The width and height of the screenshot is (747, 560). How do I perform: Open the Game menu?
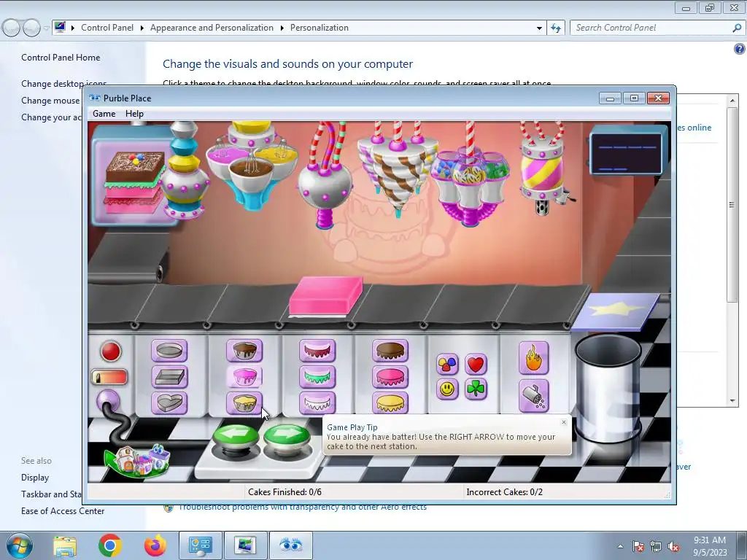point(104,114)
